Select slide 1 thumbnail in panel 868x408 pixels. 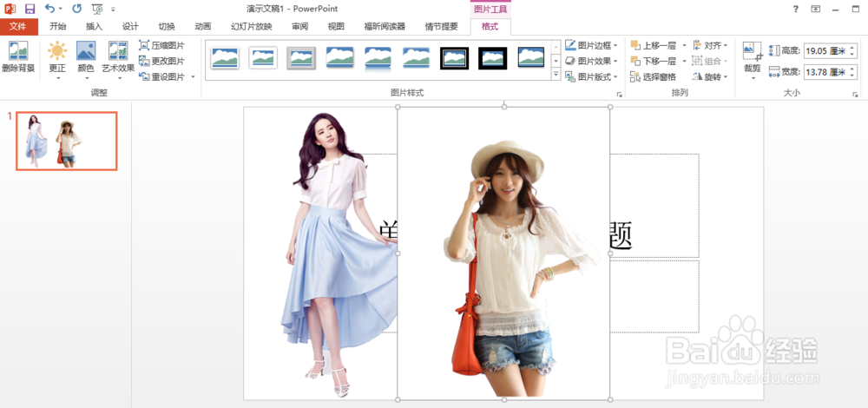coord(67,141)
